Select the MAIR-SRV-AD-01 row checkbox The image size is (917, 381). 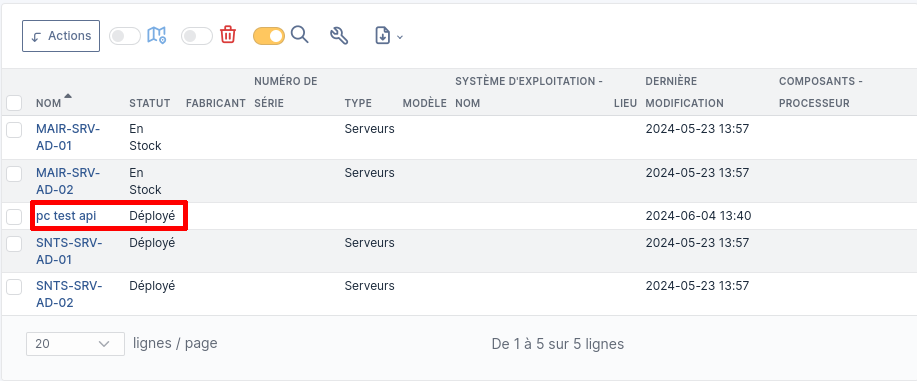[x=14, y=130]
